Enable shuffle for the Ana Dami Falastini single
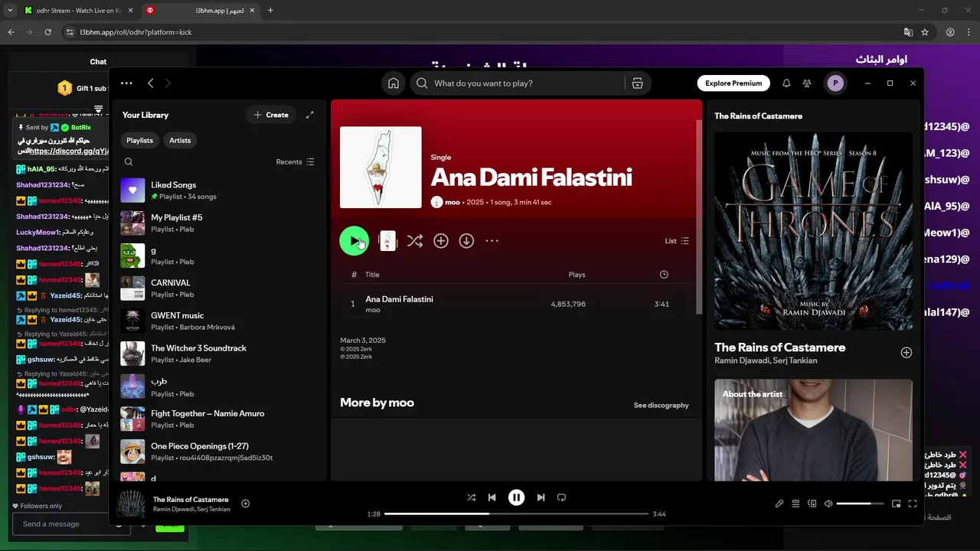 point(415,240)
